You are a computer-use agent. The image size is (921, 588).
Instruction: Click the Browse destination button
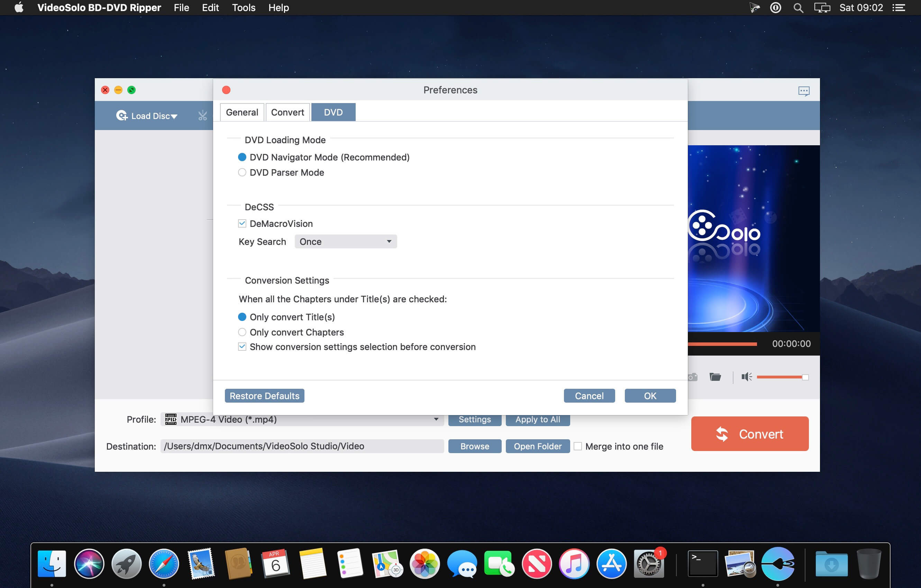[x=475, y=446]
